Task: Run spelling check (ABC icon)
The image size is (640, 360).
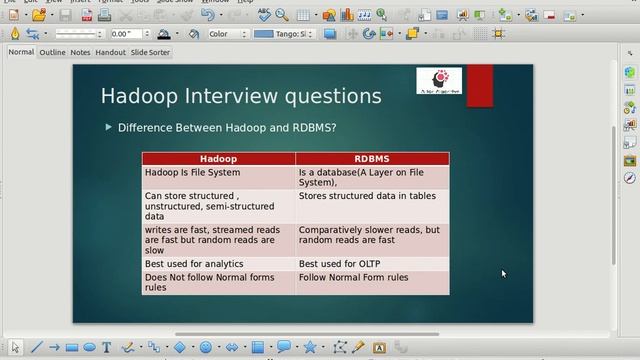Action: tap(264, 15)
